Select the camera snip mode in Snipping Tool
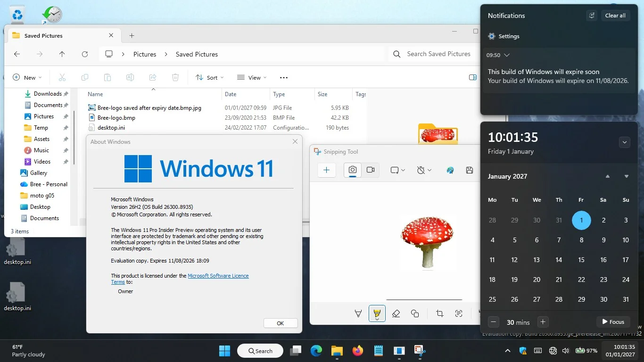This screenshot has width=644, height=362. pos(353,170)
